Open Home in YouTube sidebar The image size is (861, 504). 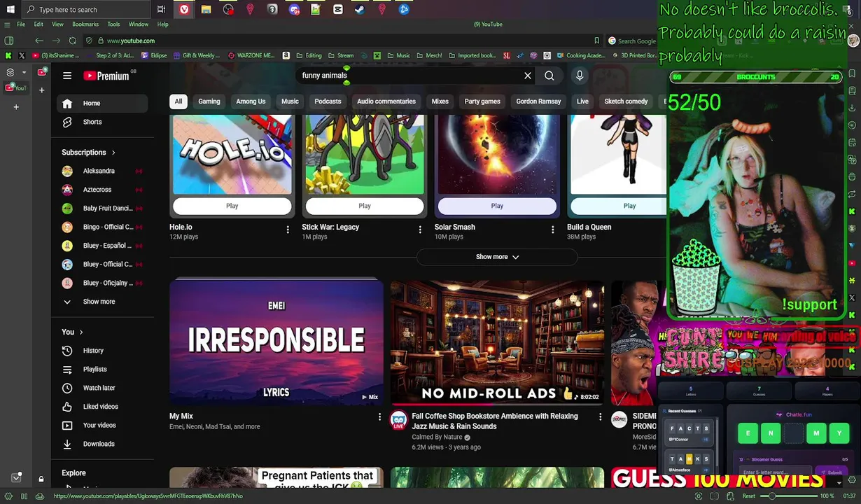click(x=102, y=103)
